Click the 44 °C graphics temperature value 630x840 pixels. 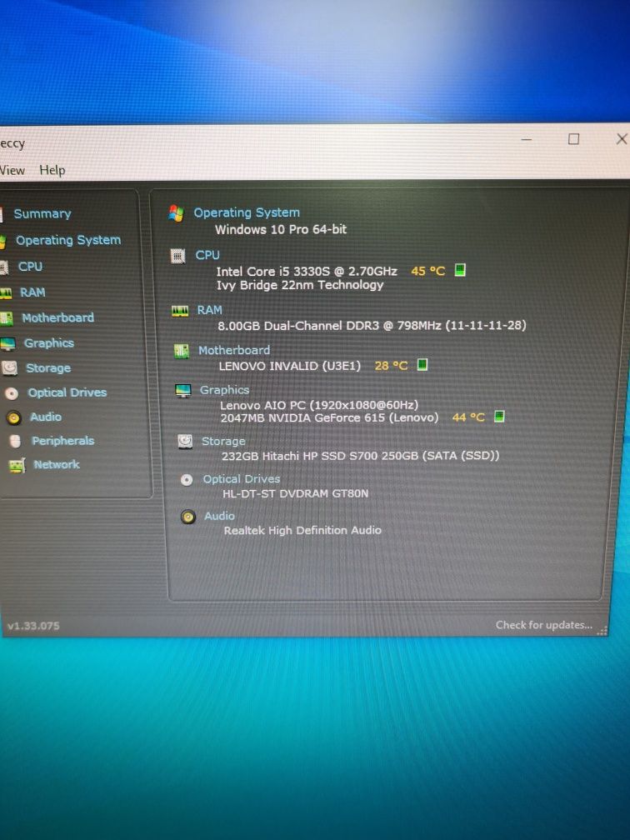click(468, 417)
